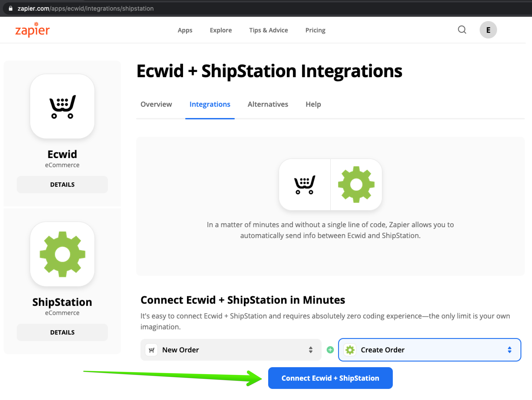Viewport: 532px width, 400px height.
Task: Click Connect Ecwid + ShipStation button
Action: click(330, 378)
